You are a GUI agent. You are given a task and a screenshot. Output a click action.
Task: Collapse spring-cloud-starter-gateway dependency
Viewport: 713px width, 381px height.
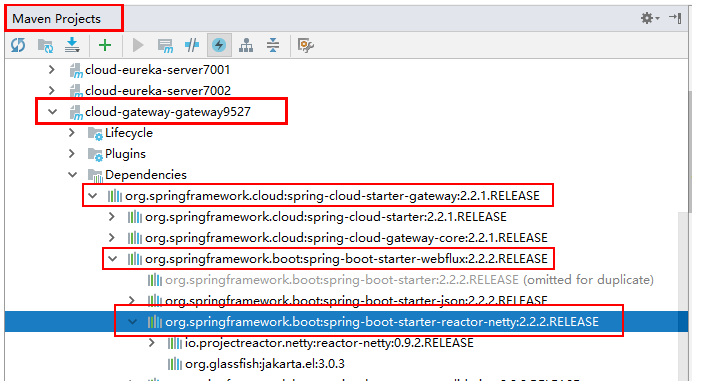93,196
